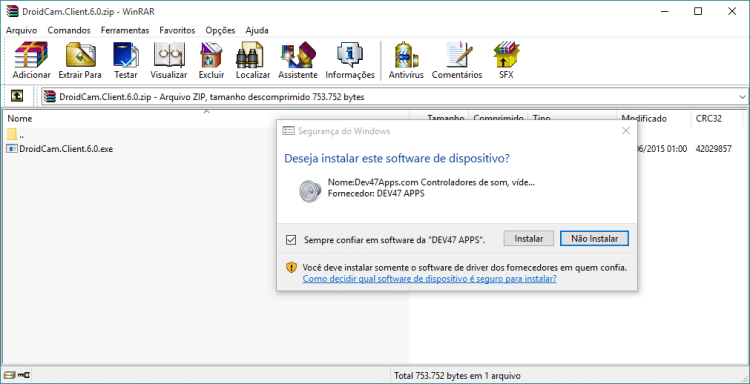This screenshot has width=750, height=384.
Task: Sort by the Nome column header
Action: [x=20, y=119]
